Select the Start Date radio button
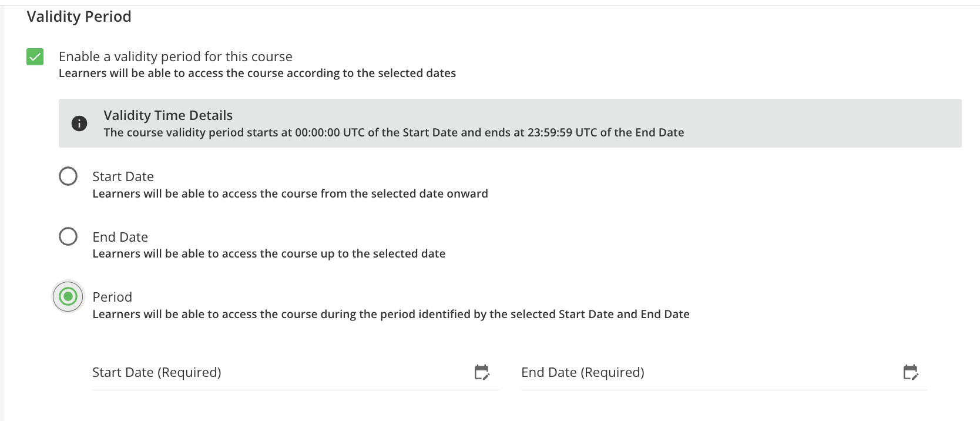The width and height of the screenshot is (980, 421). (68, 176)
